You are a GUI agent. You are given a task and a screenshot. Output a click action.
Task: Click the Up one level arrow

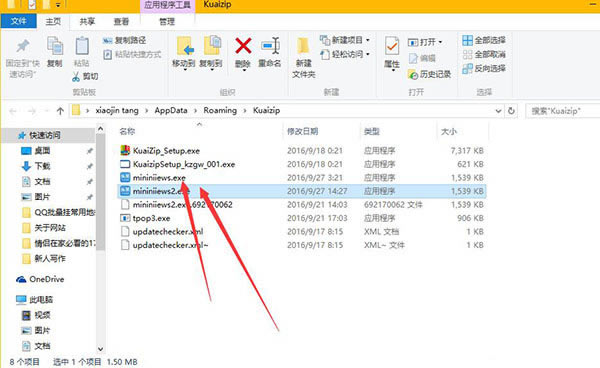pyautogui.click(x=60, y=111)
